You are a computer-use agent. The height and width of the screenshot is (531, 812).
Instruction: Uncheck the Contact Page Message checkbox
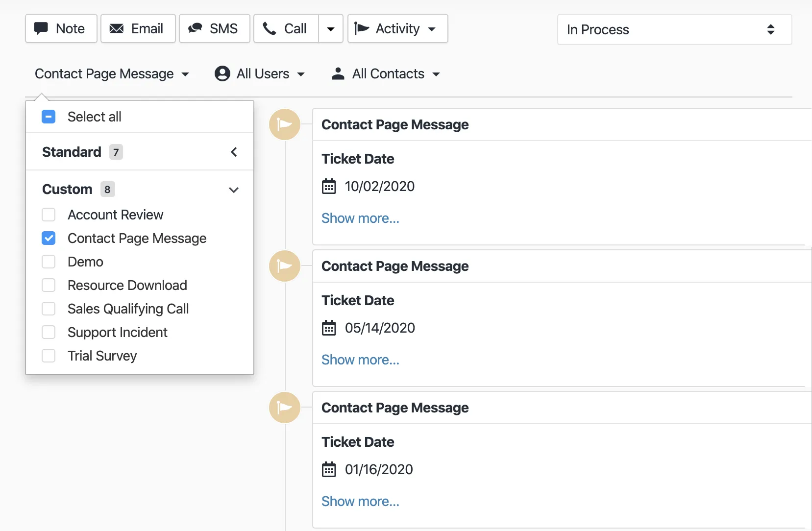tap(49, 238)
